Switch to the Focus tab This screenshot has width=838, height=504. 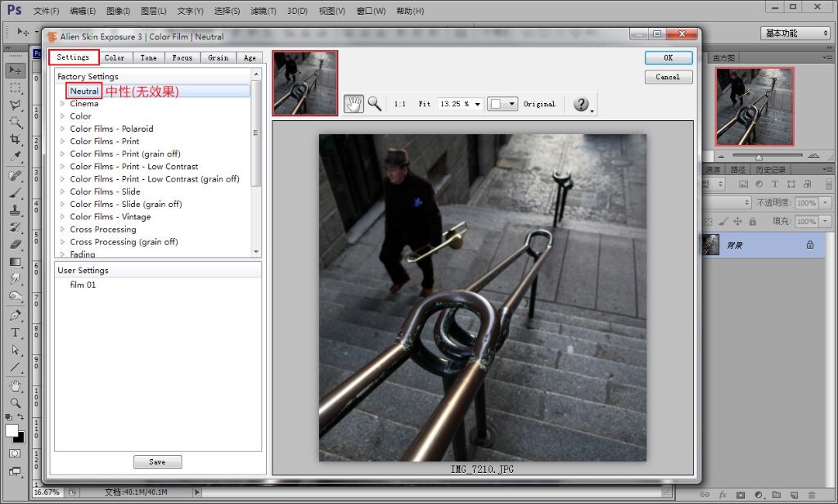coord(182,58)
